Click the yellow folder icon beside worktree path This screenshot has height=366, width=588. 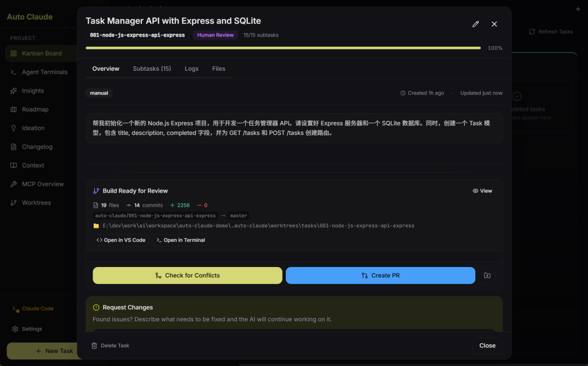[96, 226]
